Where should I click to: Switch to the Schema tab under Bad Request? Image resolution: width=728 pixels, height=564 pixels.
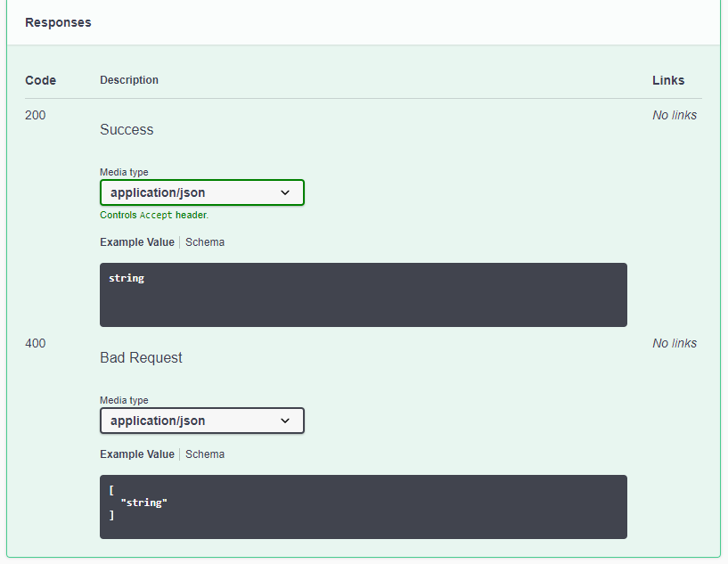coord(205,454)
